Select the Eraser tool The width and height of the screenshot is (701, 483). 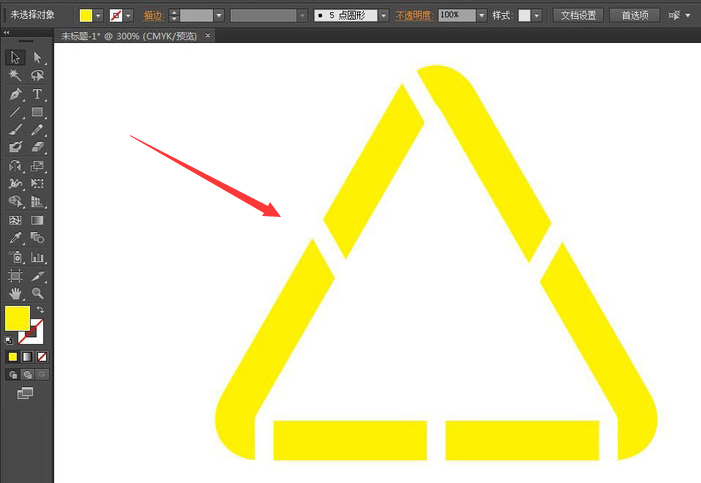pyautogui.click(x=37, y=147)
